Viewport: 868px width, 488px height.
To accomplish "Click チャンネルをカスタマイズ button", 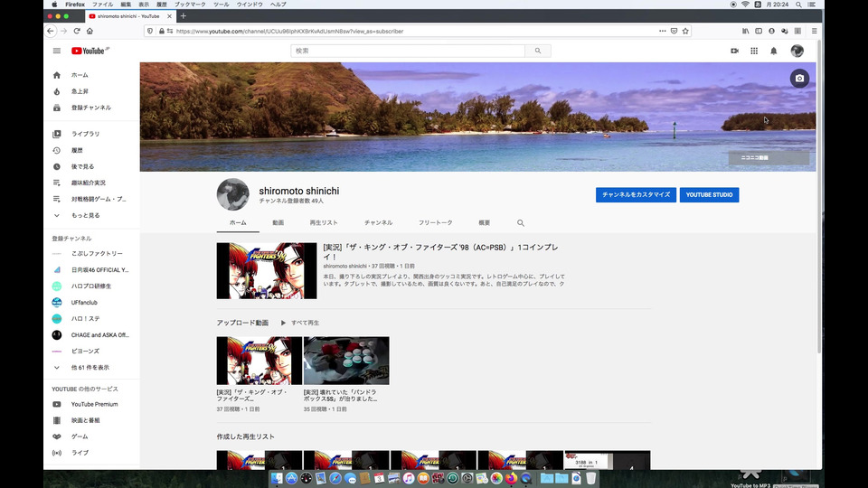I will (636, 195).
